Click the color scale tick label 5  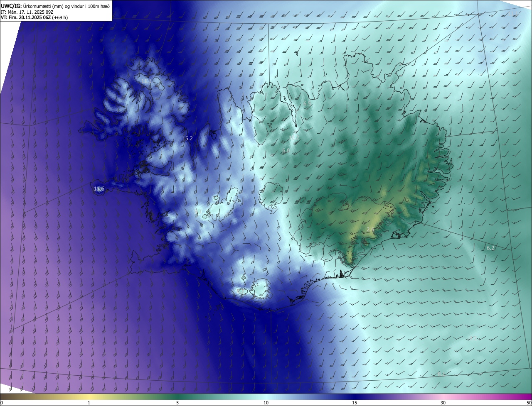(x=177, y=403)
